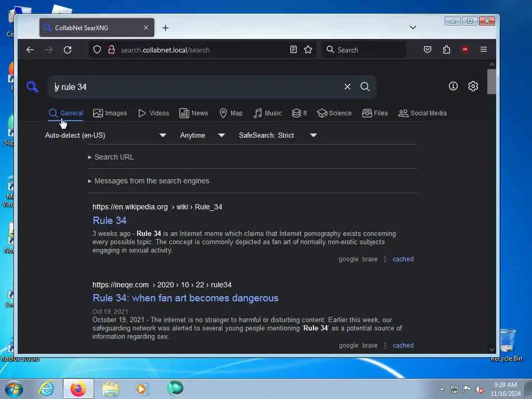Open the ineqe.com result URL
This screenshot has width=532, height=399.
point(162,285)
